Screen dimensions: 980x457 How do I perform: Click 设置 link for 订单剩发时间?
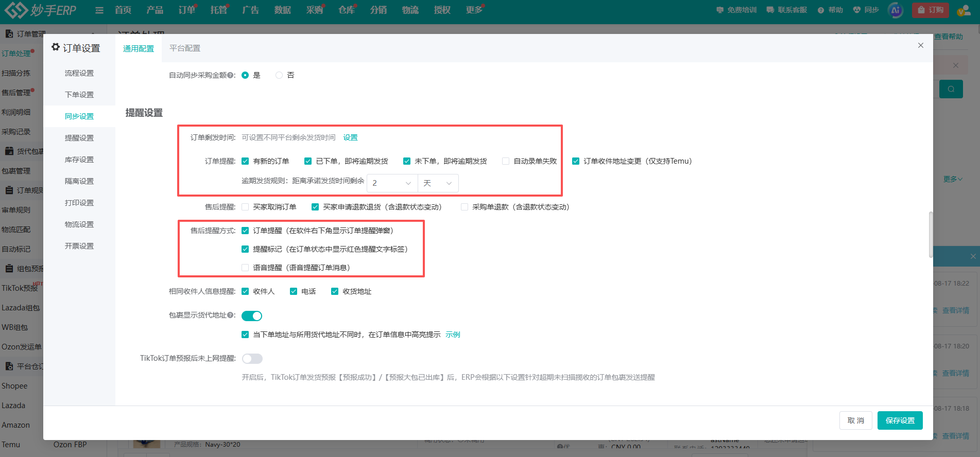350,137
